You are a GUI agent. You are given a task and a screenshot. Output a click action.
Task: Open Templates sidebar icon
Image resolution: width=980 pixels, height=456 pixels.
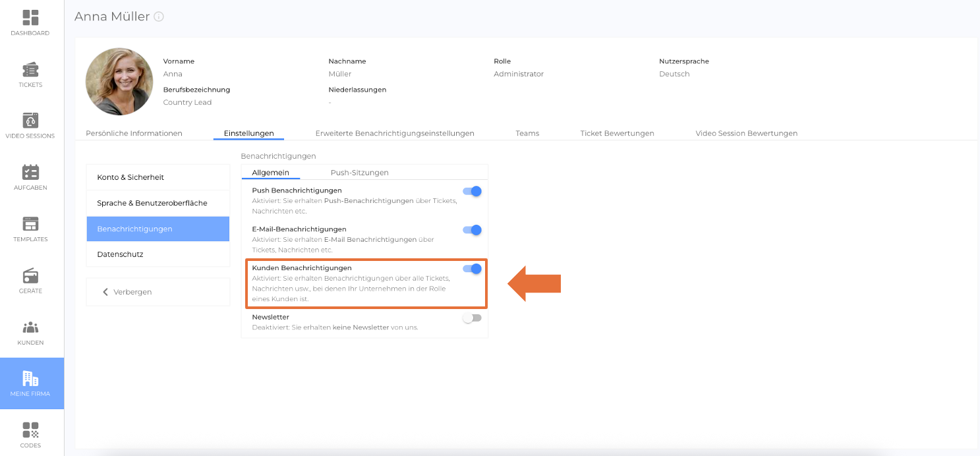pyautogui.click(x=31, y=224)
